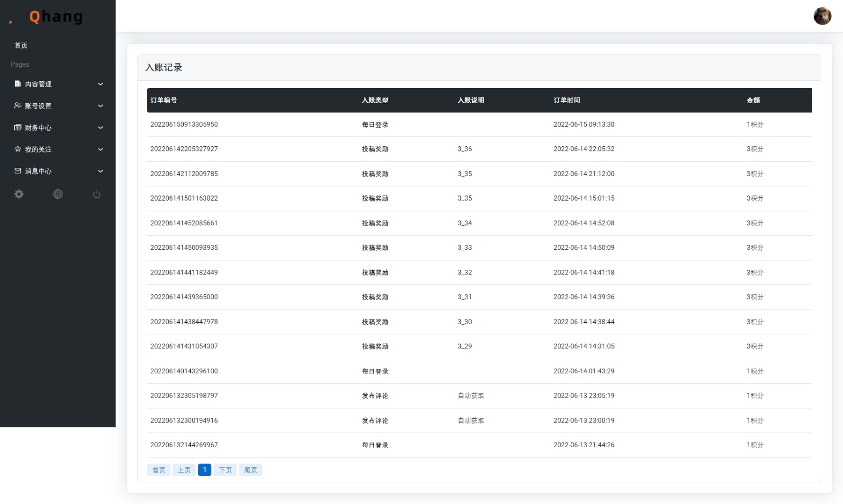
Task: Go to first page with 首页 pagination button
Action: [x=159, y=470]
